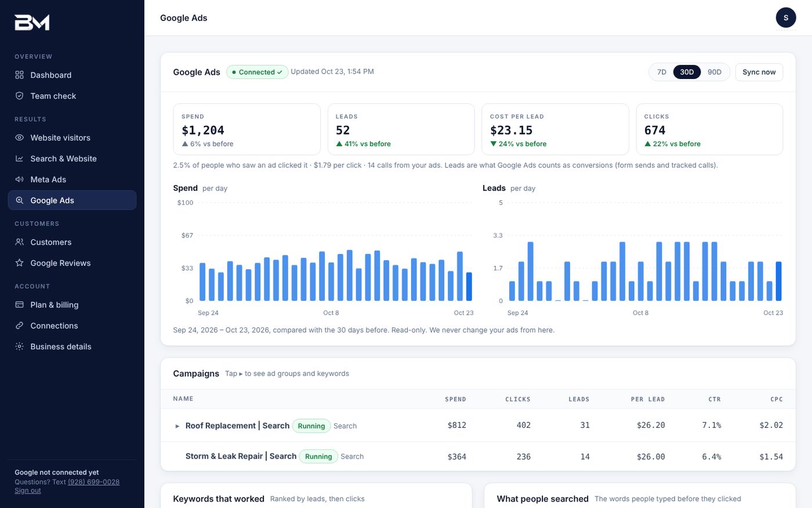Image resolution: width=812 pixels, height=508 pixels.
Task: Click the Business details gear icon
Action: (19, 347)
